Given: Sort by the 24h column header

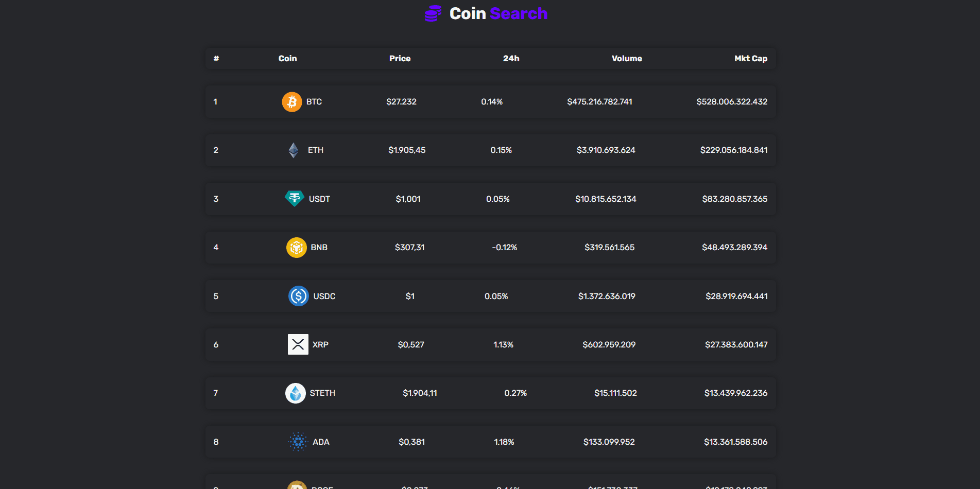Looking at the screenshot, I should pos(511,59).
